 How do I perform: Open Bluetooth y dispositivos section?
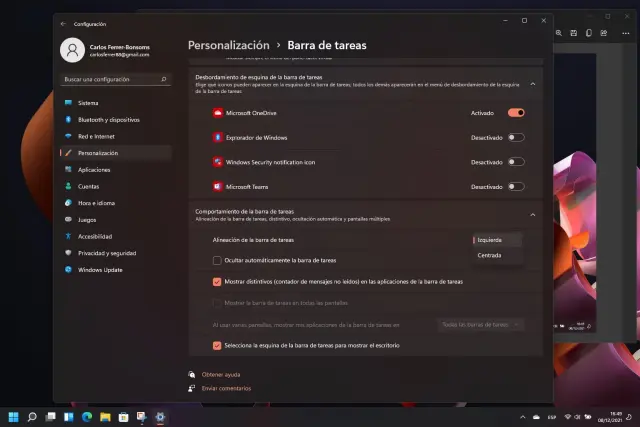click(106, 120)
